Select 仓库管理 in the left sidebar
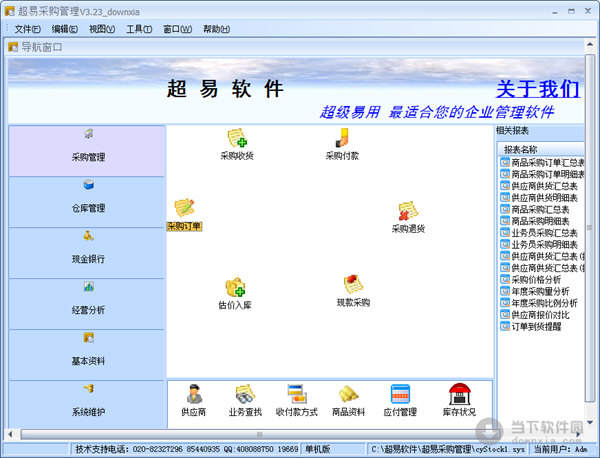 (87, 202)
